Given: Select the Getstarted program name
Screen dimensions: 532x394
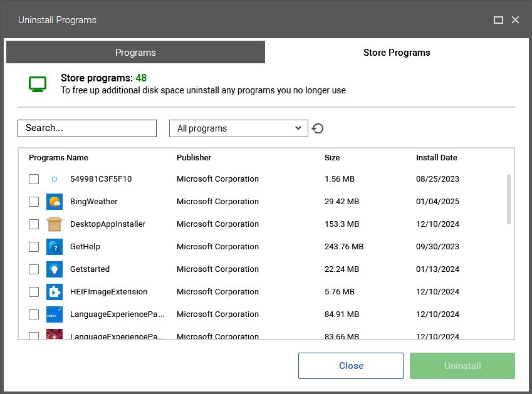Looking at the screenshot, I should coord(90,269).
